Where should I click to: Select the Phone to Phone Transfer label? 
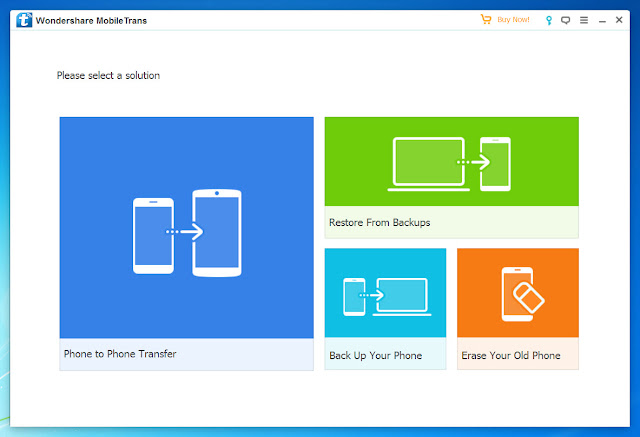pos(120,354)
